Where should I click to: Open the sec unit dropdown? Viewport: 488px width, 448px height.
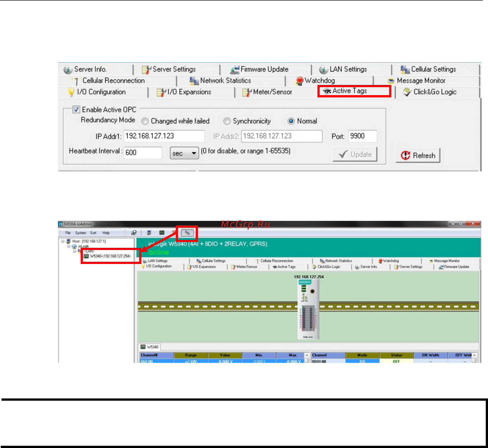(x=184, y=153)
